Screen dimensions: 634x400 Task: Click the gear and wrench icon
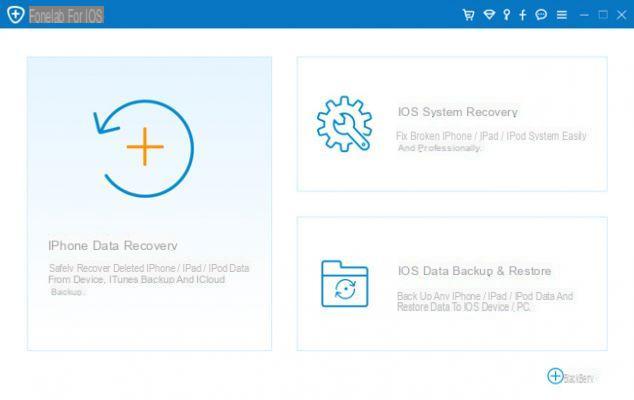tap(344, 124)
